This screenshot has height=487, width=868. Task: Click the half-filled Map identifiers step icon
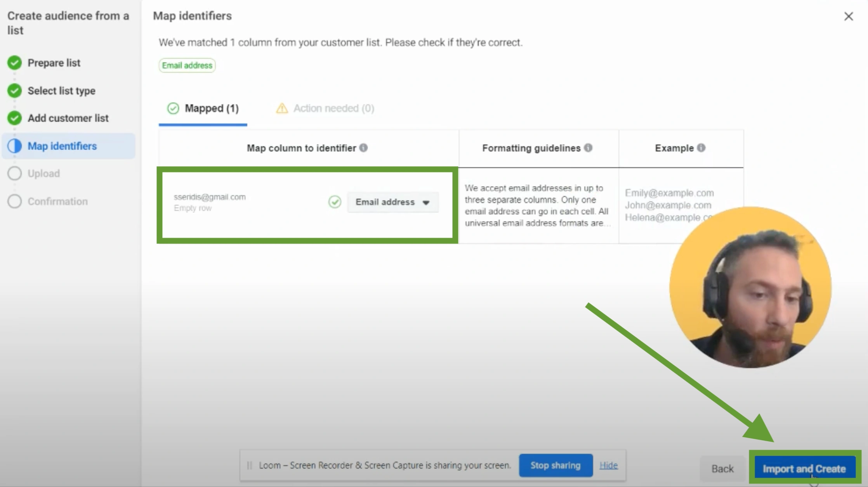tap(14, 146)
